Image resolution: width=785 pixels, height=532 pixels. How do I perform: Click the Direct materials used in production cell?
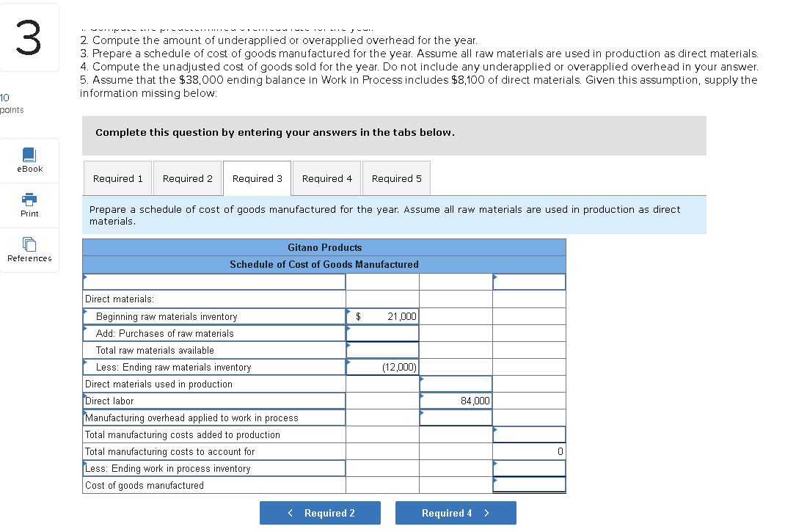[x=455, y=383]
